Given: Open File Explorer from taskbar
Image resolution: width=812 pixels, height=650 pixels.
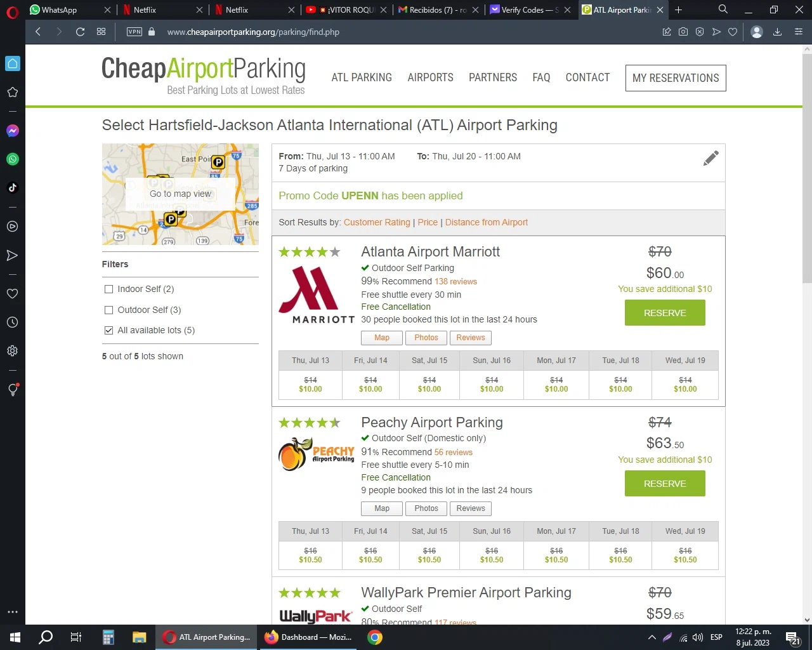Looking at the screenshot, I should (x=140, y=637).
